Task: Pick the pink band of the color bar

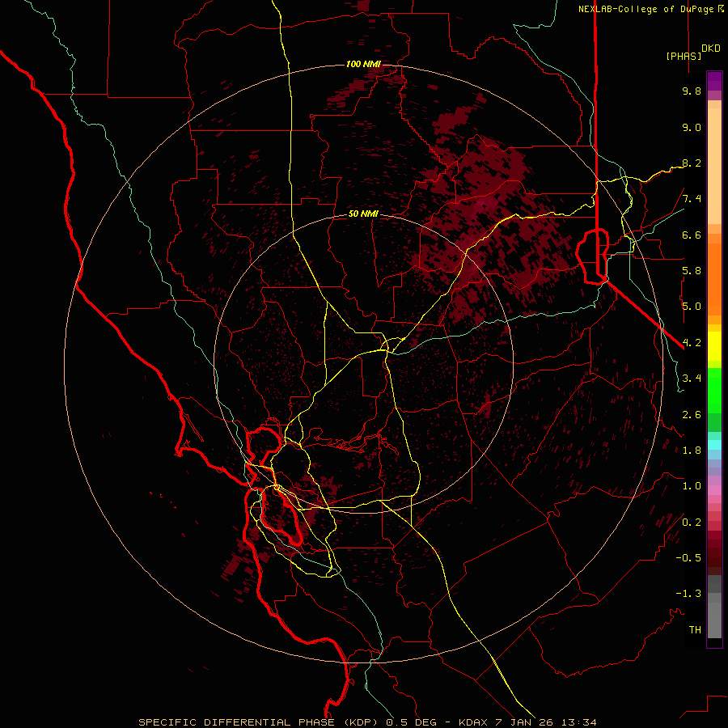Action: point(714,490)
